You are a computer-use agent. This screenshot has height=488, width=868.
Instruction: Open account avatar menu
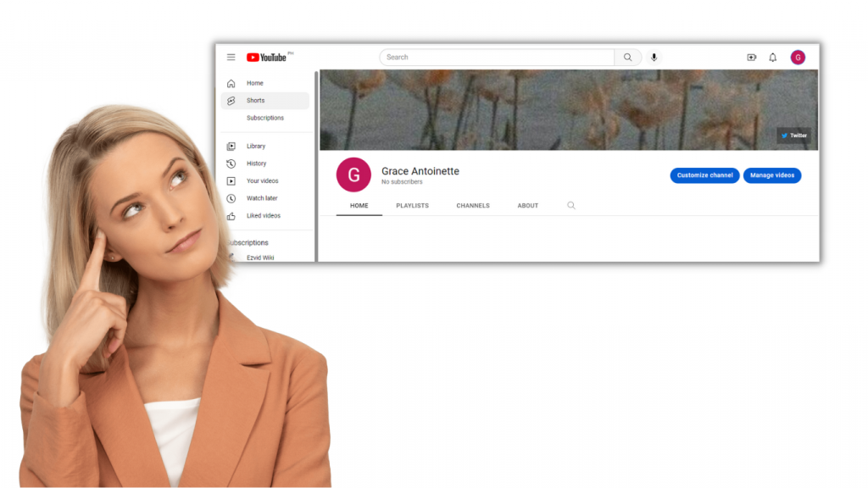(x=798, y=57)
